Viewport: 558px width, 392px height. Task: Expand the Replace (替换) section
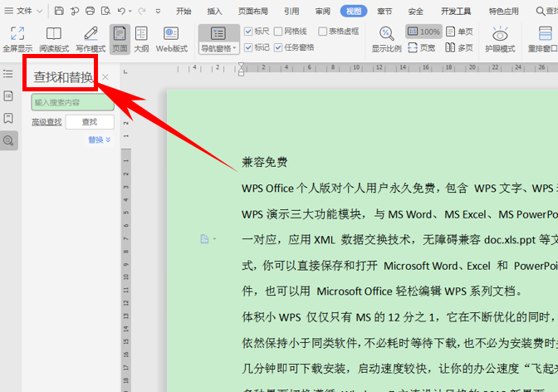[x=100, y=140]
